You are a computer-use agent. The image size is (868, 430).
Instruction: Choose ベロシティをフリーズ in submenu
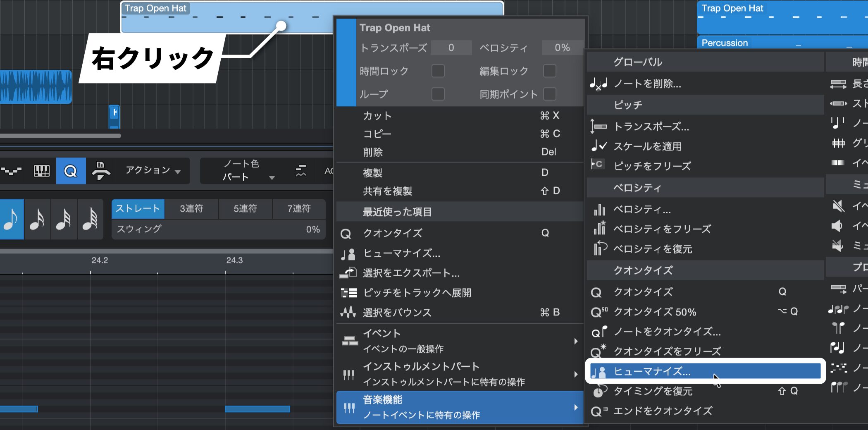point(662,229)
